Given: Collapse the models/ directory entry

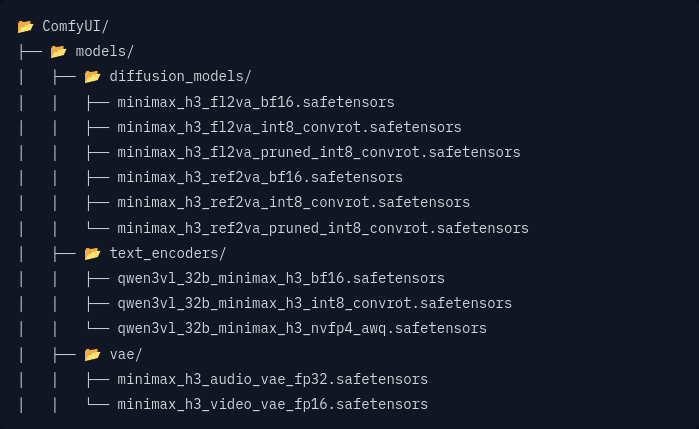Looking at the screenshot, I should click(x=105, y=52).
